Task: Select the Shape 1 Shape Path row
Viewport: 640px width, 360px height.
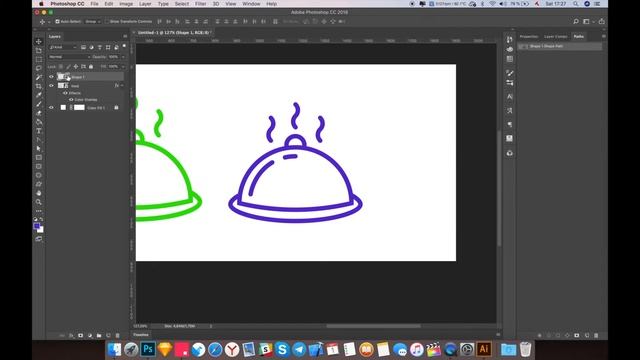Action: coord(560,47)
